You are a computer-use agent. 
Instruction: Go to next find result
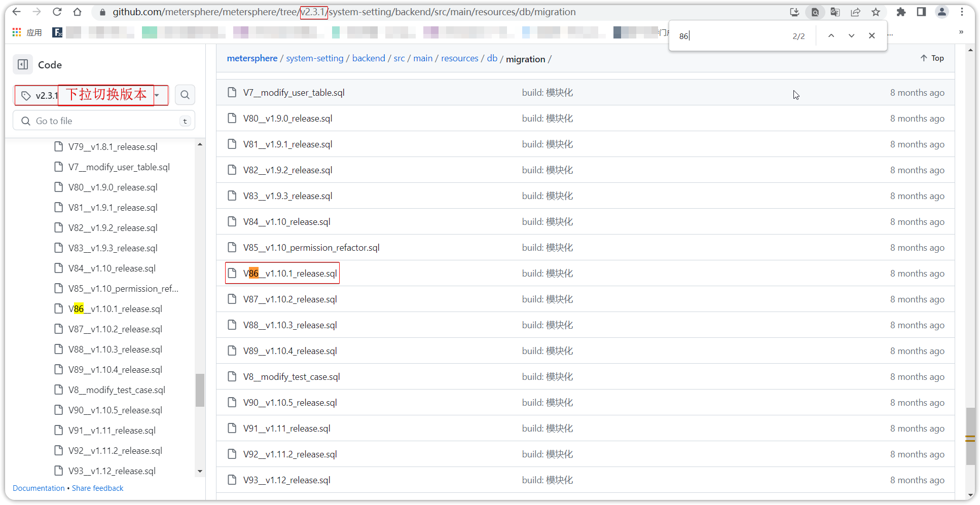coord(851,35)
